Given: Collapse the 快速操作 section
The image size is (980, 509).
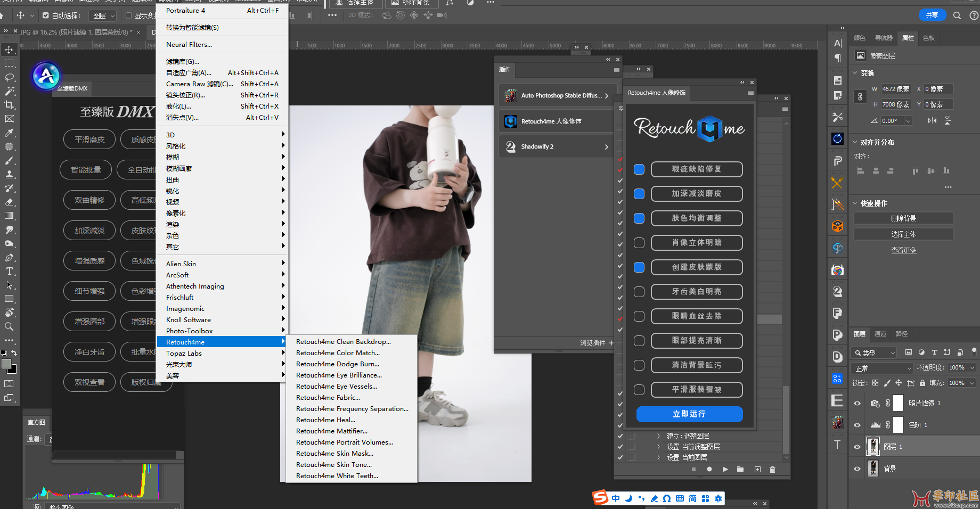Looking at the screenshot, I should pos(855,203).
